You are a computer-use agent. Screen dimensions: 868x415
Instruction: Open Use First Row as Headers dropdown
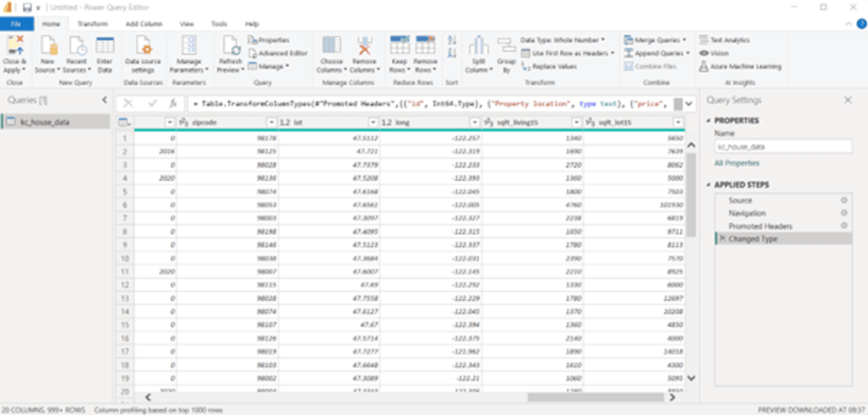pos(567,53)
